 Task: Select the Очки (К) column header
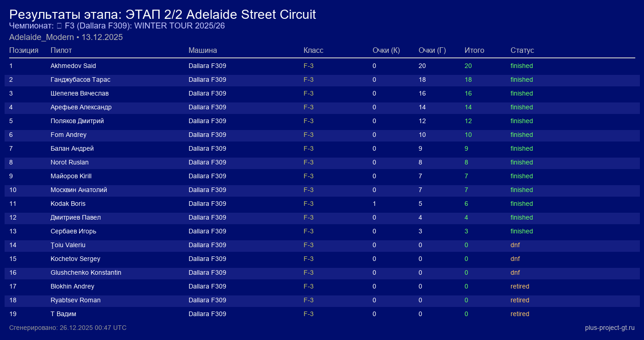[386, 51]
